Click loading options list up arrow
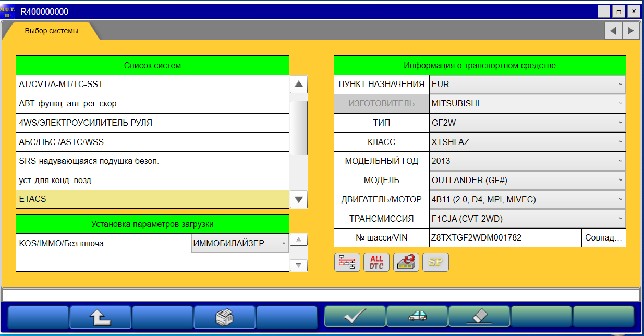 pyautogui.click(x=298, y=240)
